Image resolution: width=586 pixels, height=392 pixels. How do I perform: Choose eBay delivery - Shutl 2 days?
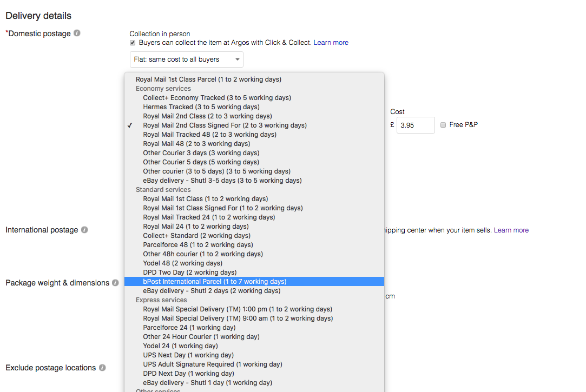(254, 290)
